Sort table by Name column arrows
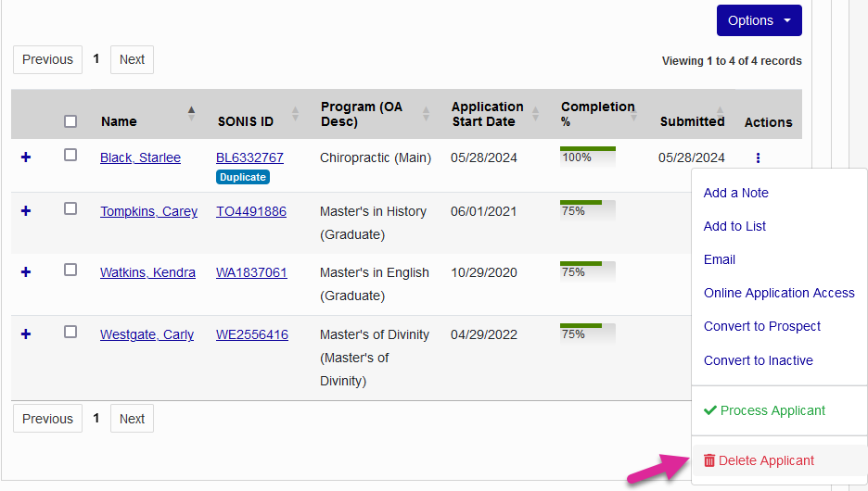Image resolution: width=868 pixels, height=491 pixels. pos(191,114)
